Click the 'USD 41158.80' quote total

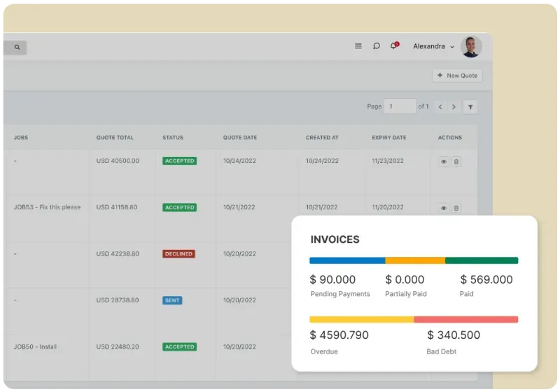pyautogui.click(x=117, y=207)
